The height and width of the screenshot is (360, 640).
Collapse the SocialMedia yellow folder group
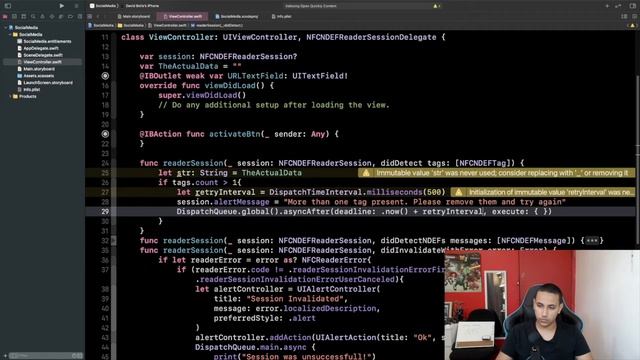[10, 35]
